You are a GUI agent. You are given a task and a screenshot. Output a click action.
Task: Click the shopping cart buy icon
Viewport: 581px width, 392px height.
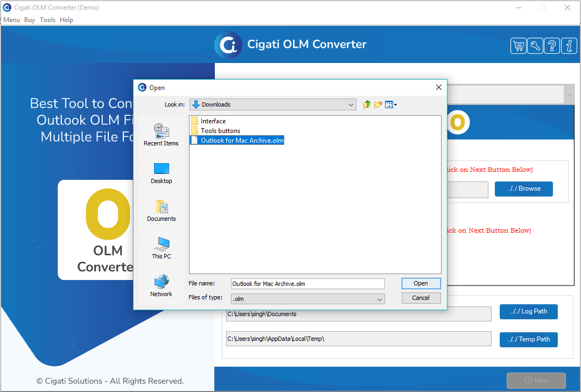point(518,46)
